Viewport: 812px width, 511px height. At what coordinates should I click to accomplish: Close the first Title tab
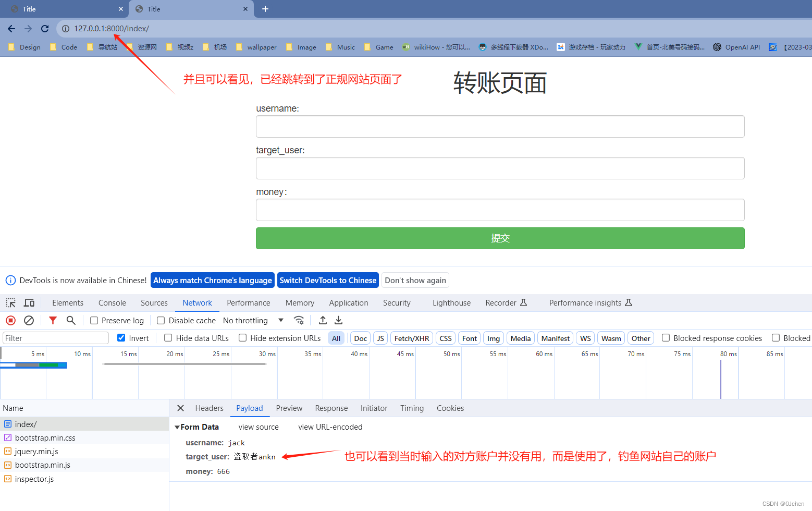pyautogui.click(x=121, y=9)
